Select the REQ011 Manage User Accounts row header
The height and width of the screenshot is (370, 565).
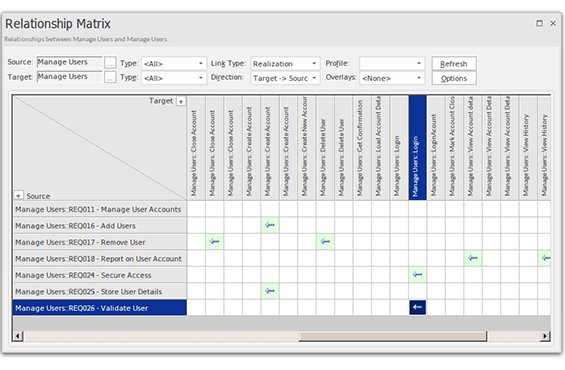pos(100,209)
